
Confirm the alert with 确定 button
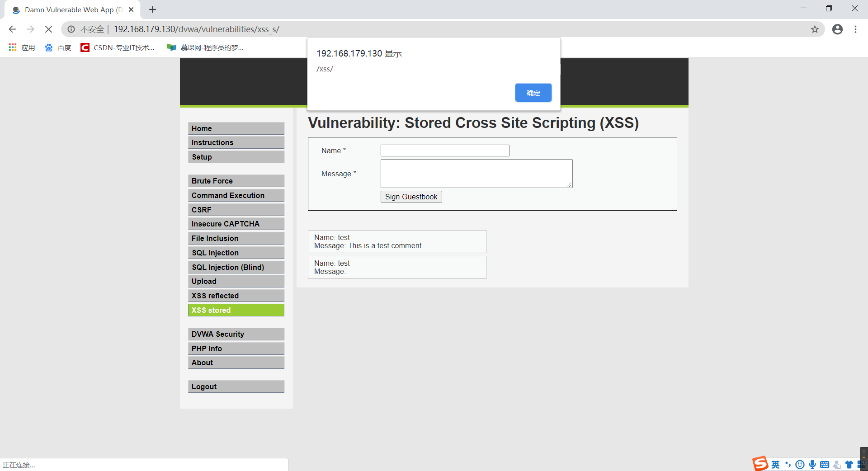(x=533, y=93)
